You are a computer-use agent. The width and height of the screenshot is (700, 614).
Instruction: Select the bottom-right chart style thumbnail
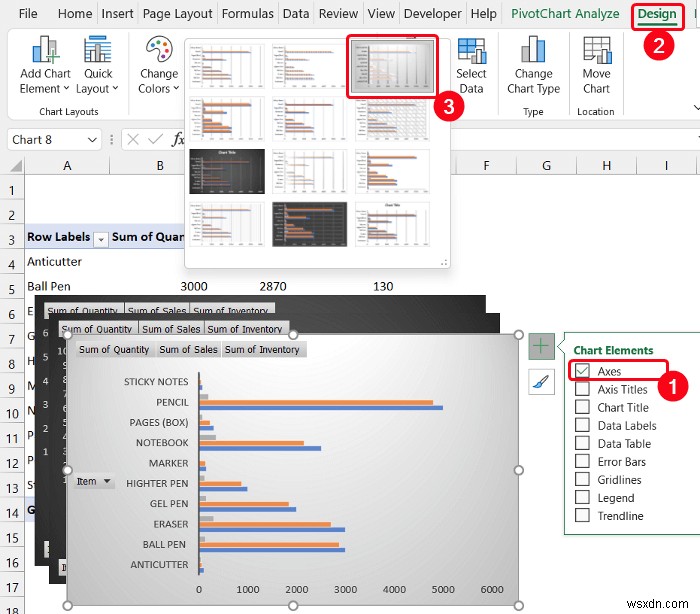click(392, 224)
